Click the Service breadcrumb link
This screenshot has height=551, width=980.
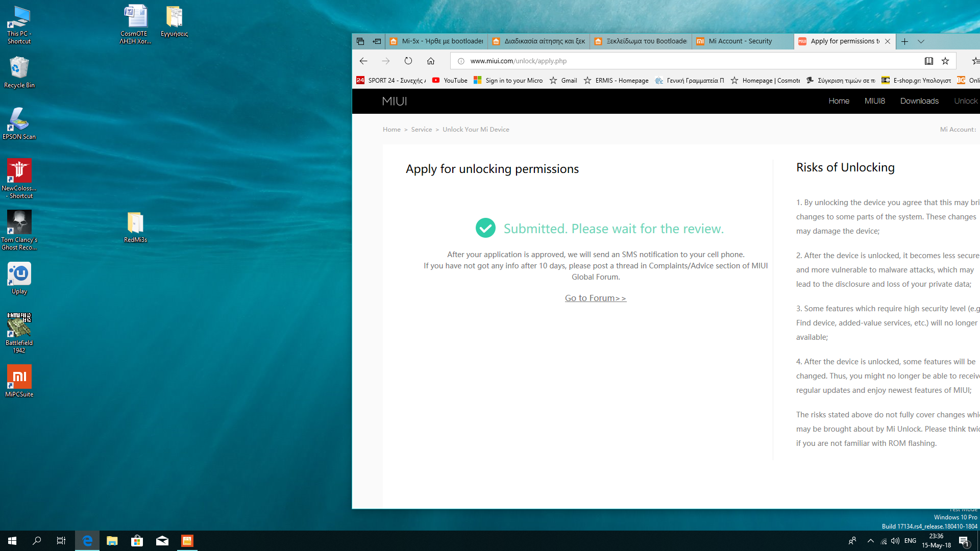point(421,130)
